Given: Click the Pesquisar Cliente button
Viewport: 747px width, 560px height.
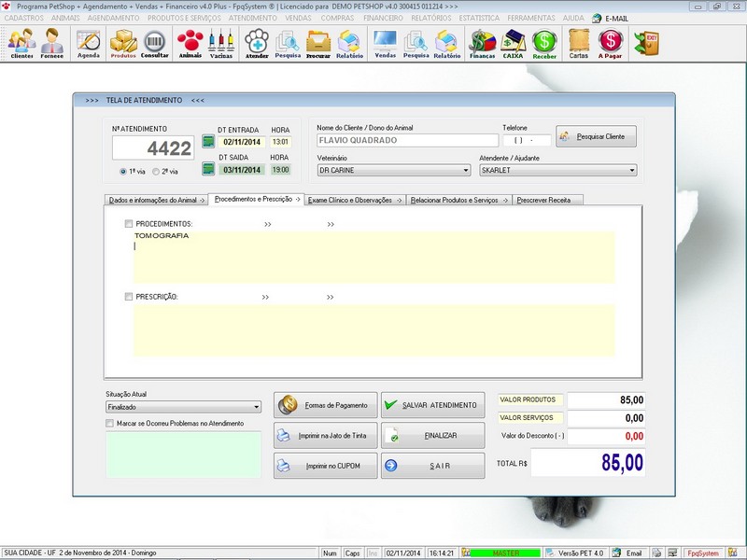Looking at the screenshot, I should click(x=598, y=135).
